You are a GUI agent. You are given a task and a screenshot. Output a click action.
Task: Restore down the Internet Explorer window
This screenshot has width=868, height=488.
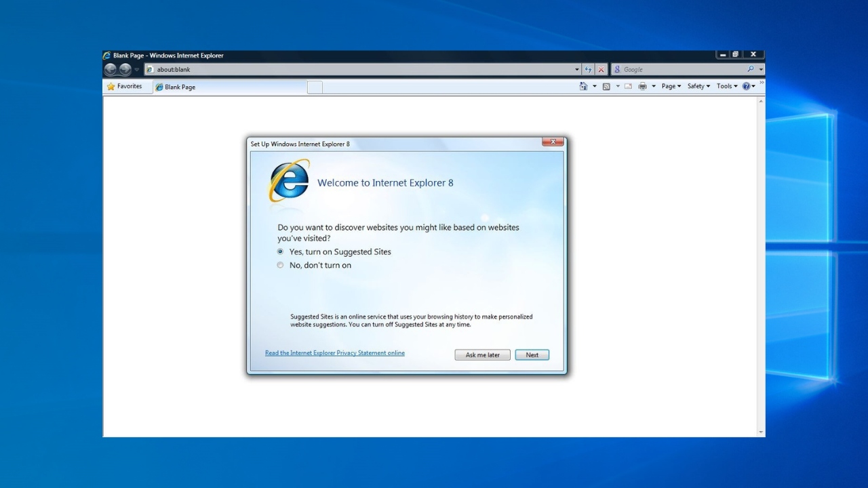coord(736,55)
